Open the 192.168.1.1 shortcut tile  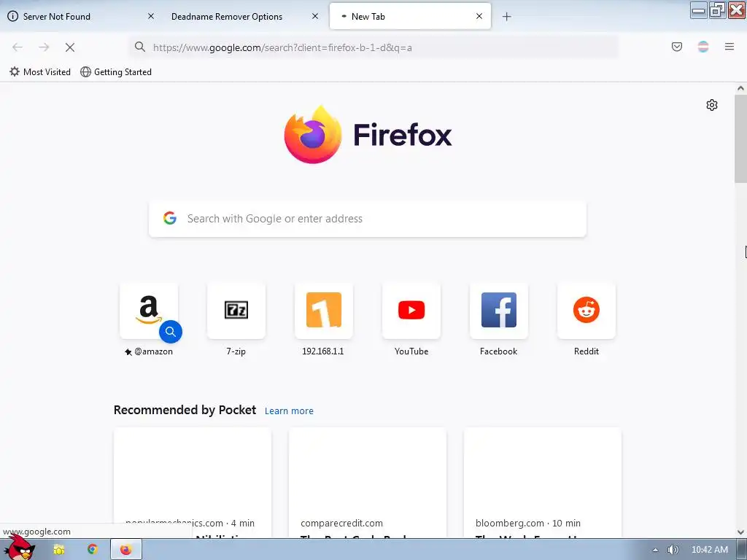click(x=324, y=311)
